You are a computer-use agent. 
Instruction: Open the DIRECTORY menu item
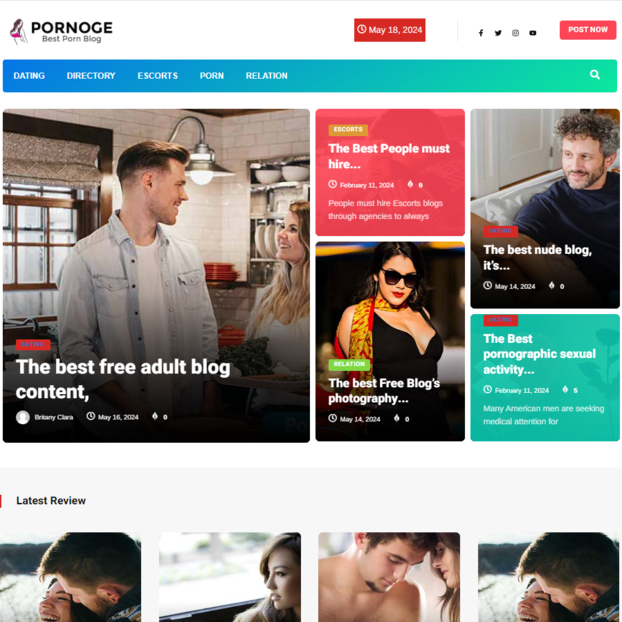point(91,76)
